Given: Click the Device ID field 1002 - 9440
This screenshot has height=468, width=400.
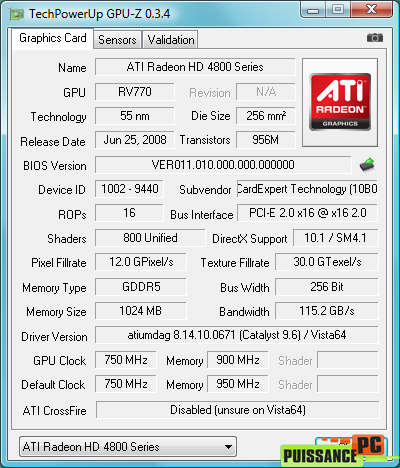Looking at the screenshot, I should (x=129, y=189).
